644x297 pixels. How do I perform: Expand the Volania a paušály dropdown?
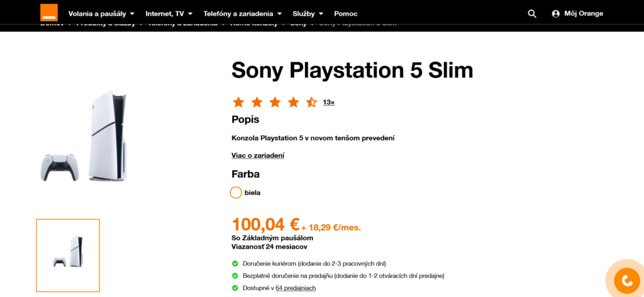(101, 14)
